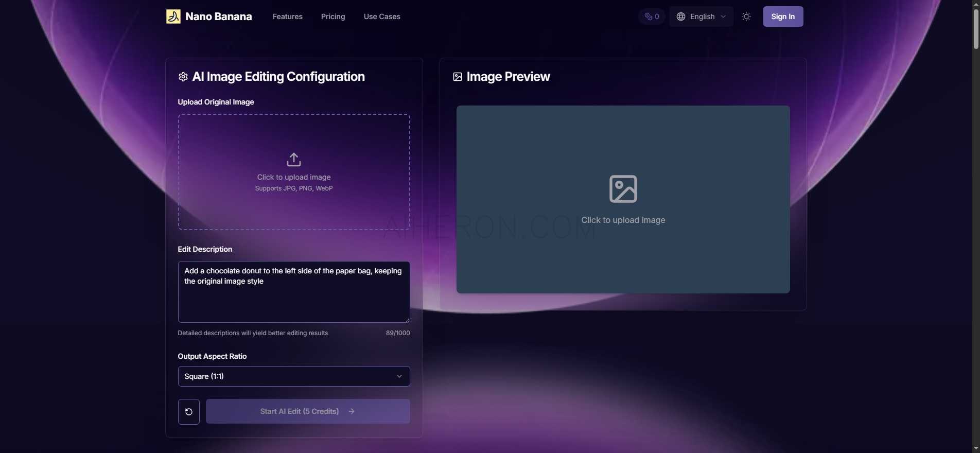Click the Sign In button
The height and width of the screenshot is (453, 980).
pos(783,16)
